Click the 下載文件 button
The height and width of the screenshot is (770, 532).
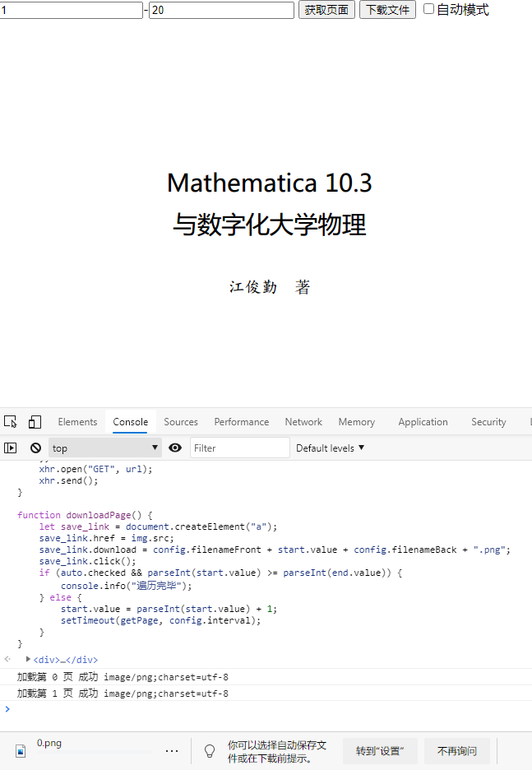pos(387,10)
